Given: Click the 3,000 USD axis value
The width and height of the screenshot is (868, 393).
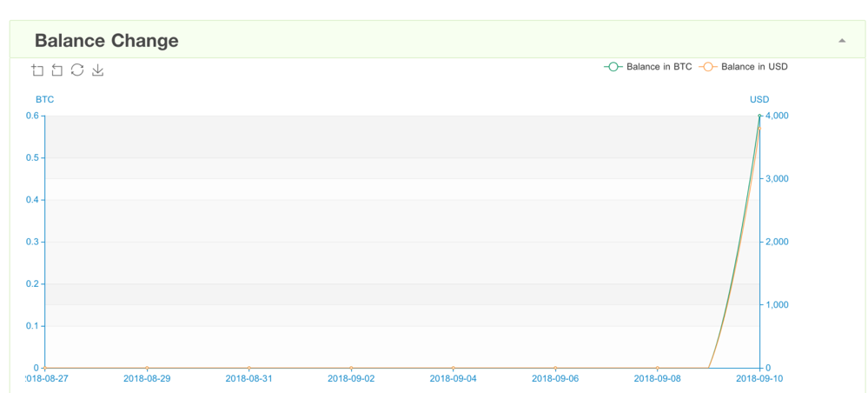Looking at the screenshot, I should point(777,178).
